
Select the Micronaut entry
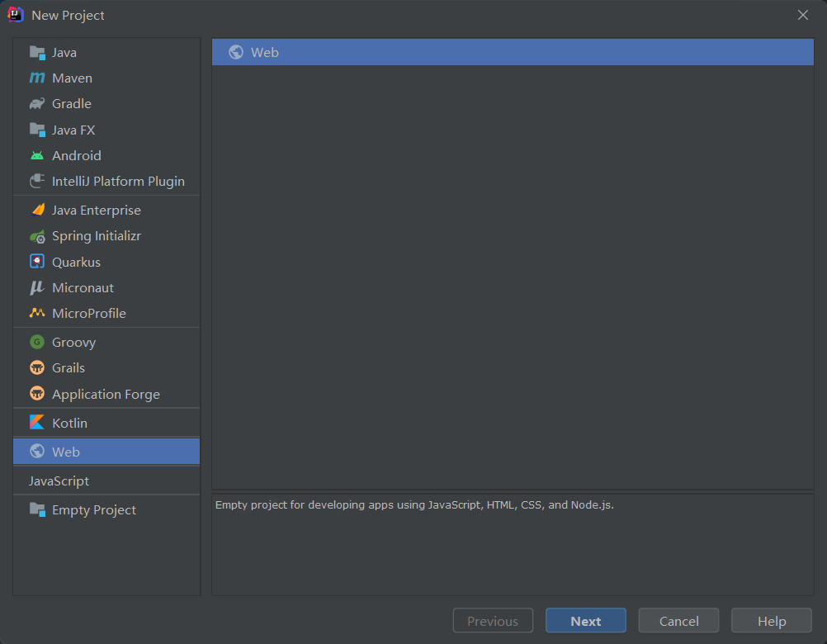tap(106, 287)
